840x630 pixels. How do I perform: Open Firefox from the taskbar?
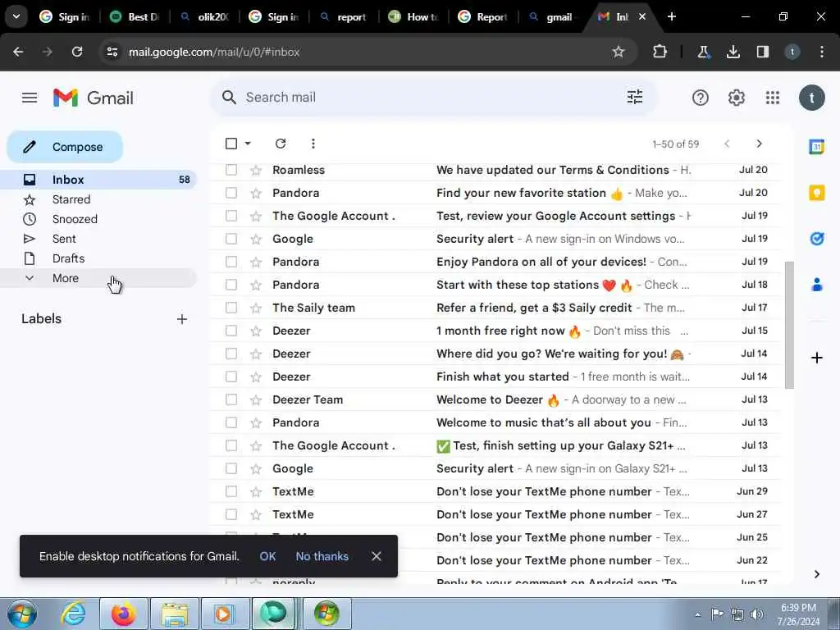(124, 614)
